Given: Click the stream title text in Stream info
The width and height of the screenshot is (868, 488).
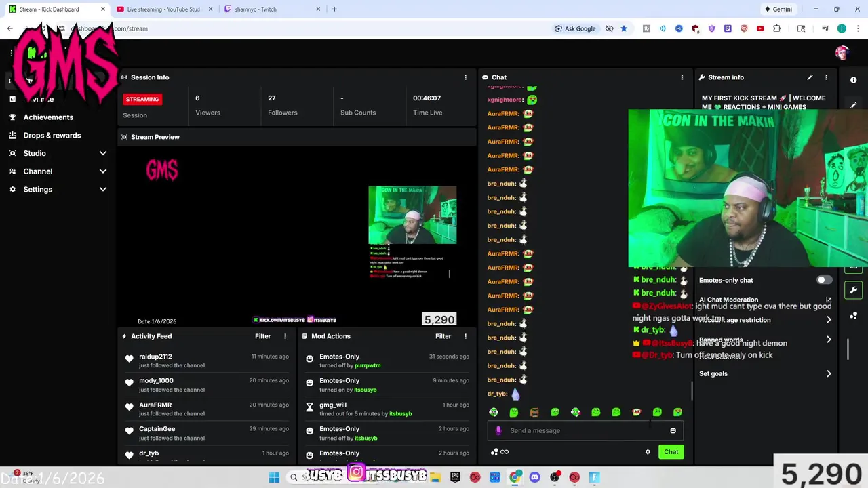Looking at the screenshot, I should [764, 102].
